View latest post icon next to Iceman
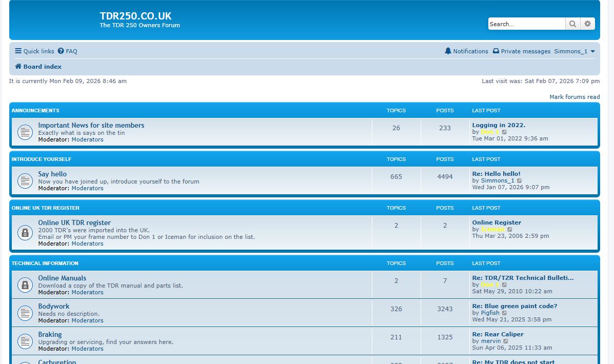614x364 pixels. [x=509, y=229]
